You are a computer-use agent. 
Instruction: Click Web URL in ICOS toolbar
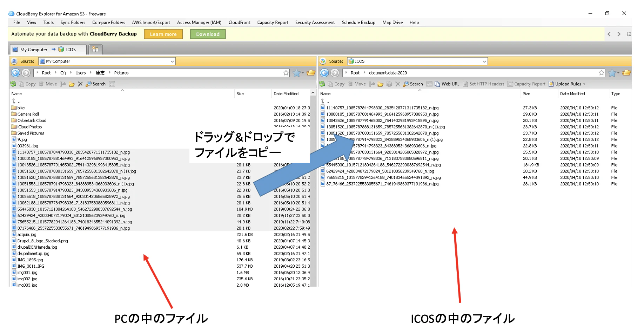[447, 84]
